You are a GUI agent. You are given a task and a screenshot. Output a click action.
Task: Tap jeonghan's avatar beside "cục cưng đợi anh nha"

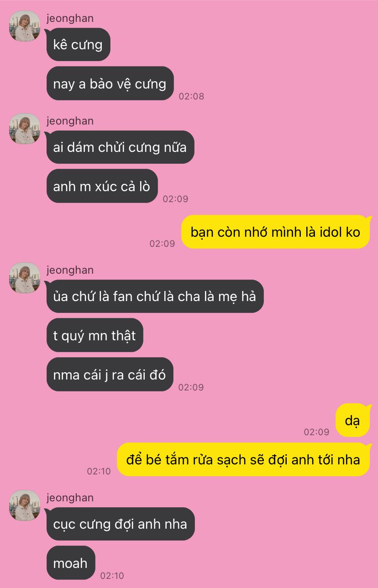[x=25, y=505]
